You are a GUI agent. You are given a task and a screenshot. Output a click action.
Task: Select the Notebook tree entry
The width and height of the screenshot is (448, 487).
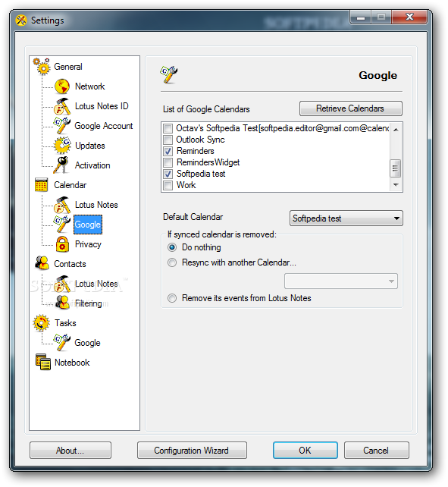(x=72, y=363)
